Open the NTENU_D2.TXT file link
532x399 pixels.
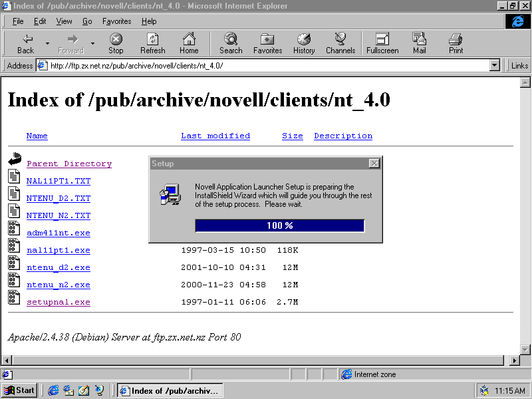59,198
